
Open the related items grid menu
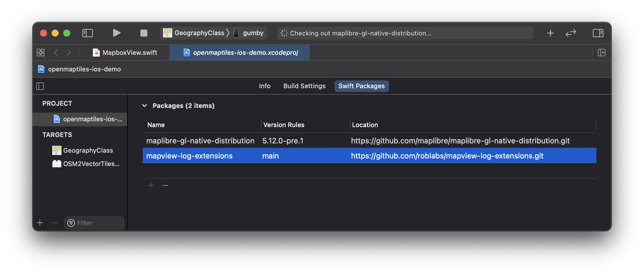pyautogui.click(x=41, y=53)
